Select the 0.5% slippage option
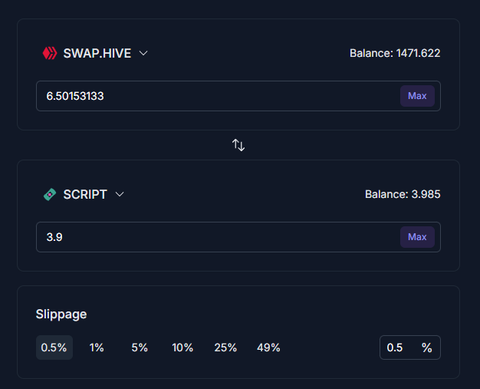The width and height of the screenshot is (480, 389). (x=54, y=347)
